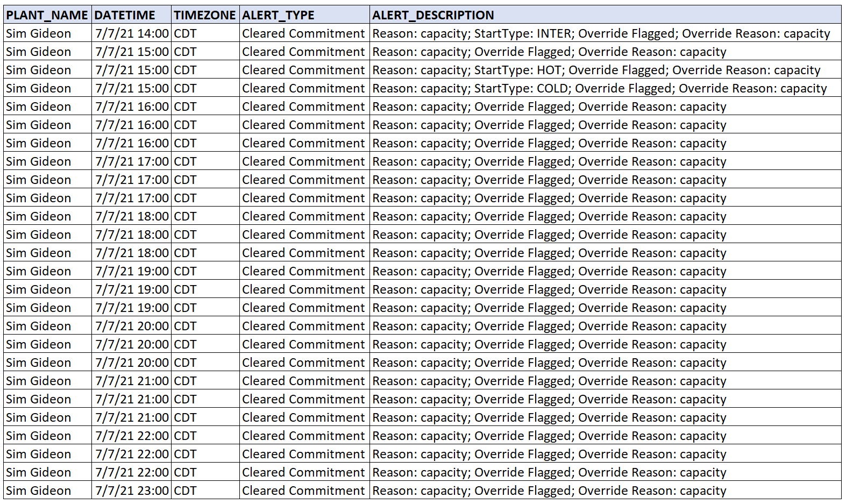This screenshot has height=504, width=846.
Task: Select Cleared Commitment in the StartType: HOT row
Action: tap(303, 70)
